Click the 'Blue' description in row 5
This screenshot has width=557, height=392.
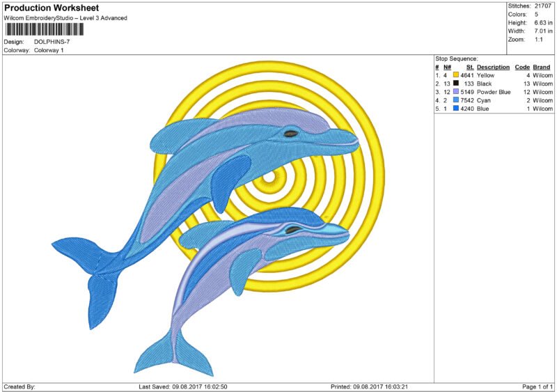coord(483,109)
